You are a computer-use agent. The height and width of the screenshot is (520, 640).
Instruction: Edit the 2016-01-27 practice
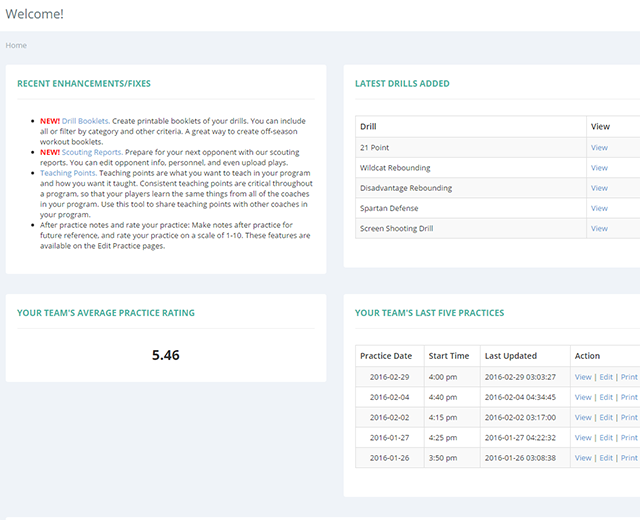(x=606, y=437)
